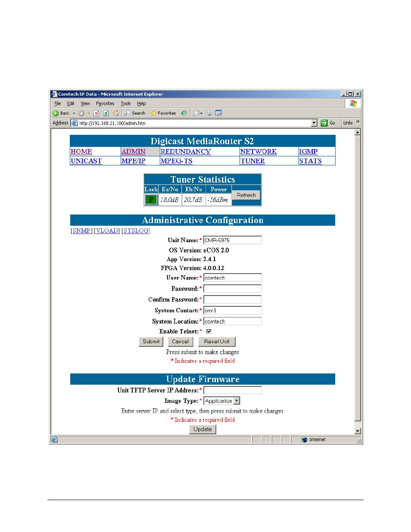The height and width of the screenshot is (532, 411).
Task: Open the REDUNDANCY page link
Action: point(186,152)
